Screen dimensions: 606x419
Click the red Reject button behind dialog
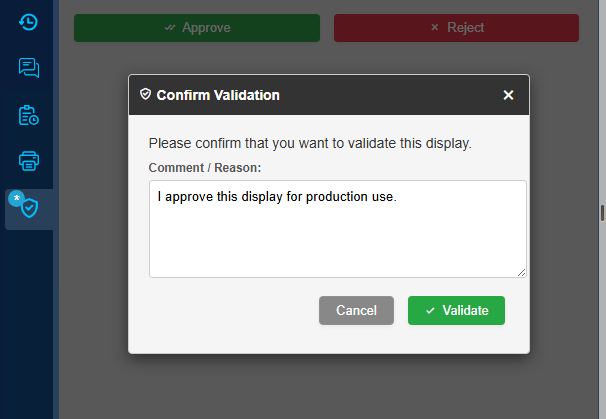(x=456, y=28)
